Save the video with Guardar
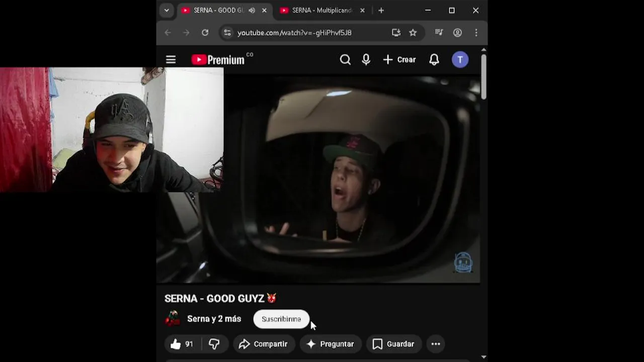 393,344
